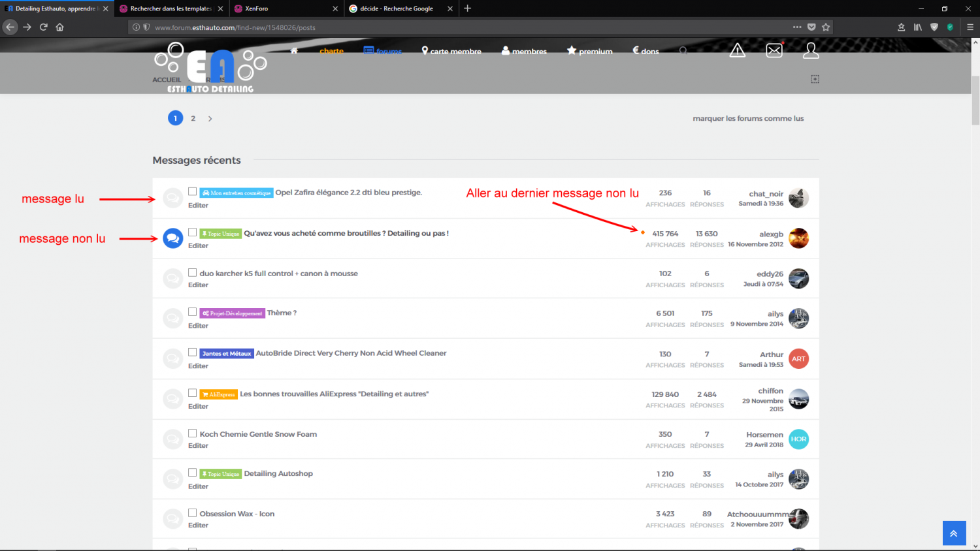Click the scroll-to-top blue arrow button

pyautogui.click(x=953, y=533)
